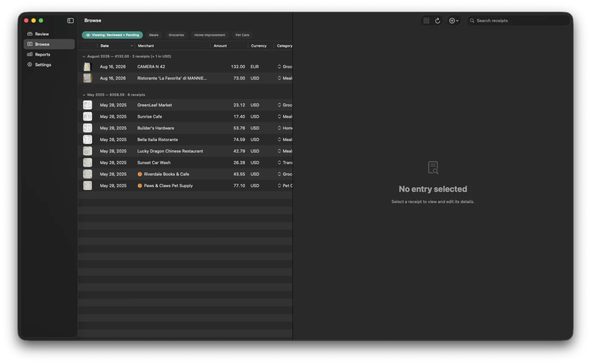Click the Sunrise Cafe receipt thumbnail

87,117
